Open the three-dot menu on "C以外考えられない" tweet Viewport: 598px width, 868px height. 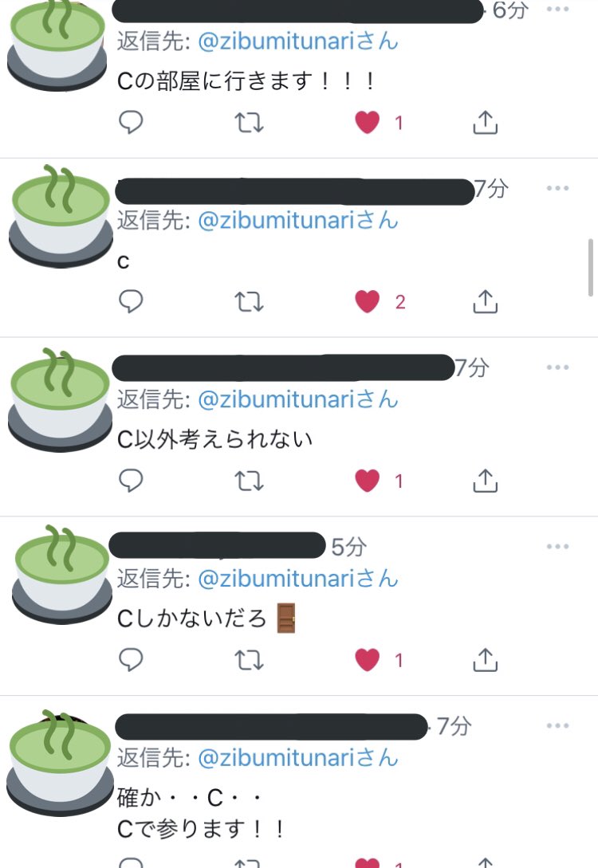557,367
